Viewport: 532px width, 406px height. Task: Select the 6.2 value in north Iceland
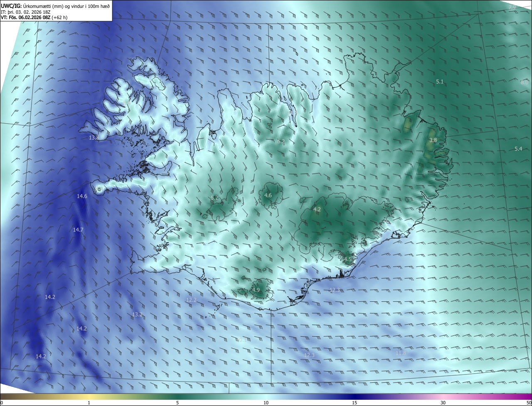pos(281,142)
